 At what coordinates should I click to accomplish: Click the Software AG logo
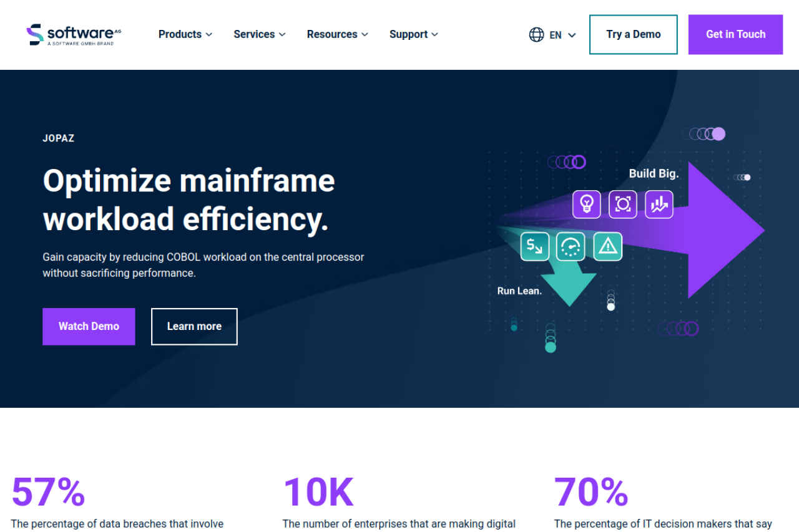tap(74, 34)
